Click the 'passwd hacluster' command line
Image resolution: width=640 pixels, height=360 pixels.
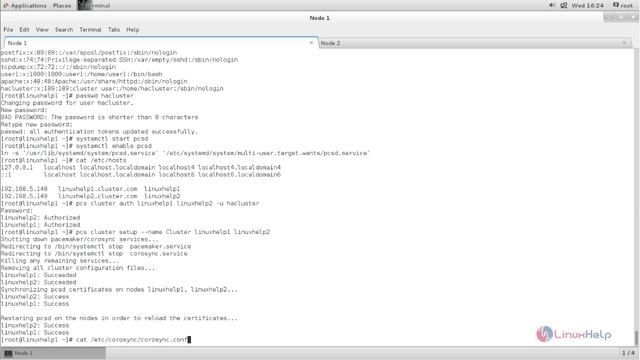click(x=67, y=96)
